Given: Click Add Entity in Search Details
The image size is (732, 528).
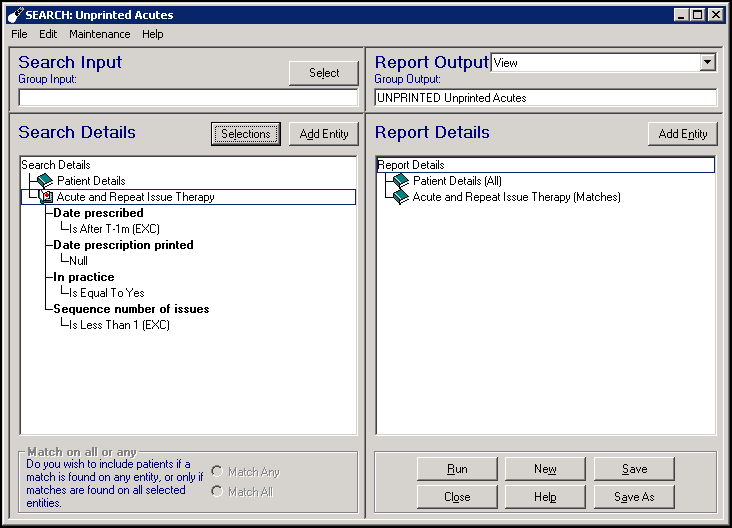Looking at the screenshot, I should (324, 134).
